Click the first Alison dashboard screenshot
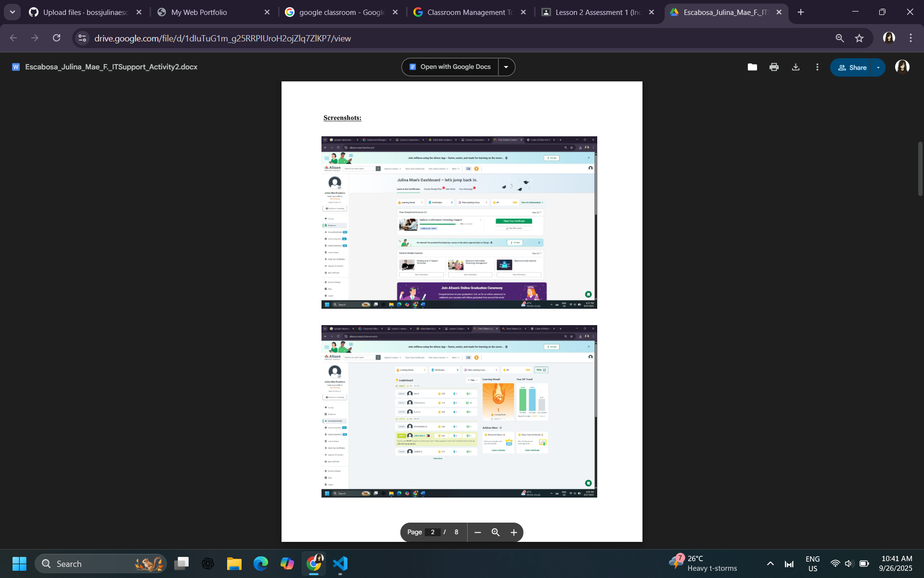The width and height of the screenshot is (924, 578). (x=459, y=222)
